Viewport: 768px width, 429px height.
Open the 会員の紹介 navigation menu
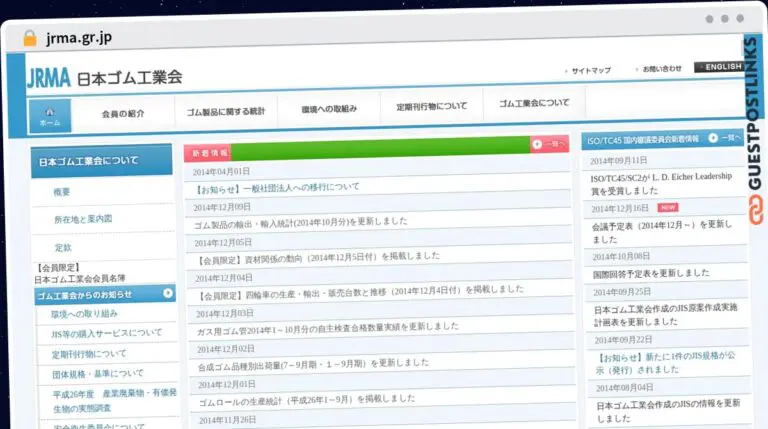[x=123, y=113]
